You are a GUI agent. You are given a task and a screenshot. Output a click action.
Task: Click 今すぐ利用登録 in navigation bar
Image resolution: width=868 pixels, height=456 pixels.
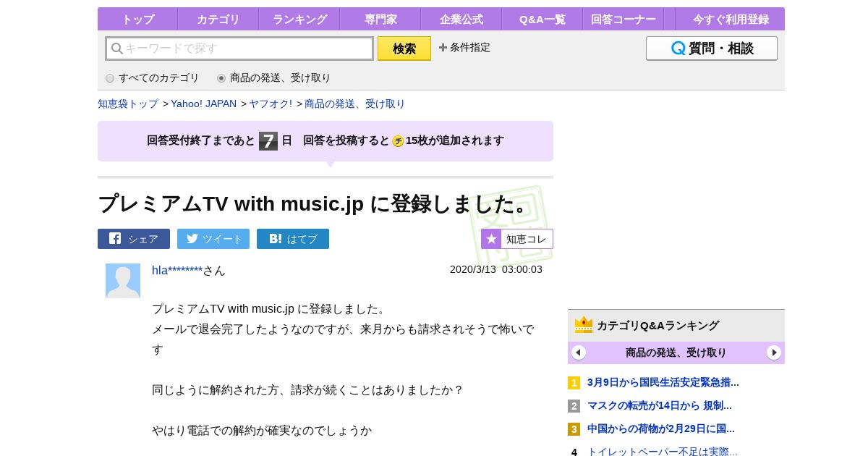pyautogui.click(x=731, y=20)
